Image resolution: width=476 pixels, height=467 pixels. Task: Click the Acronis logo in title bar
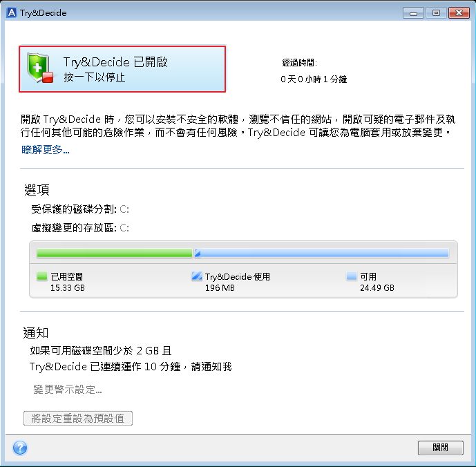[12, 12]
